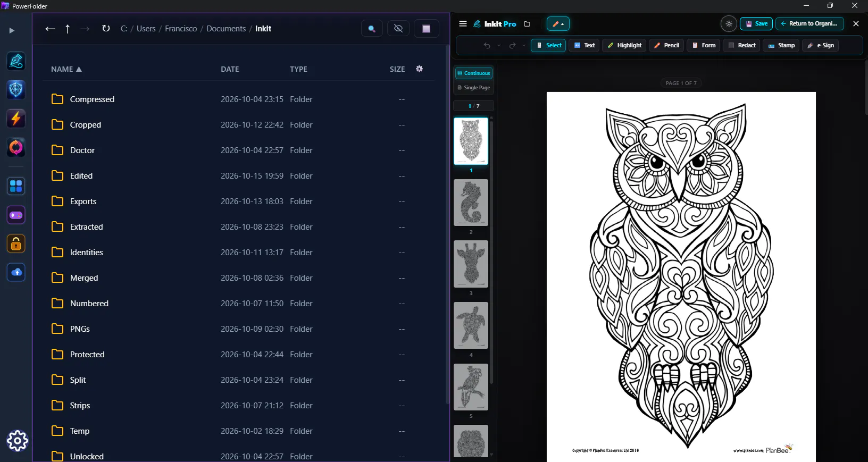Click the refresh folder icon
Screen dimensions: 868x462
pos(106,29)
